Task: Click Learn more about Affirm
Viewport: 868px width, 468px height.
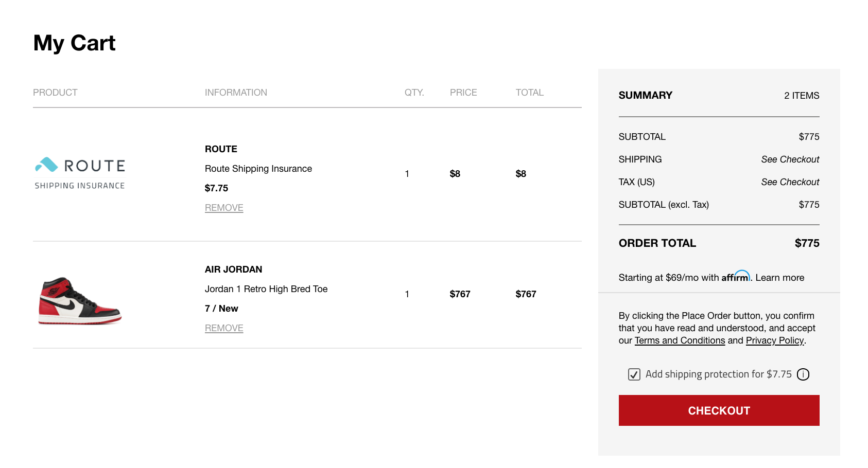Action: click(x=780, y=278)
